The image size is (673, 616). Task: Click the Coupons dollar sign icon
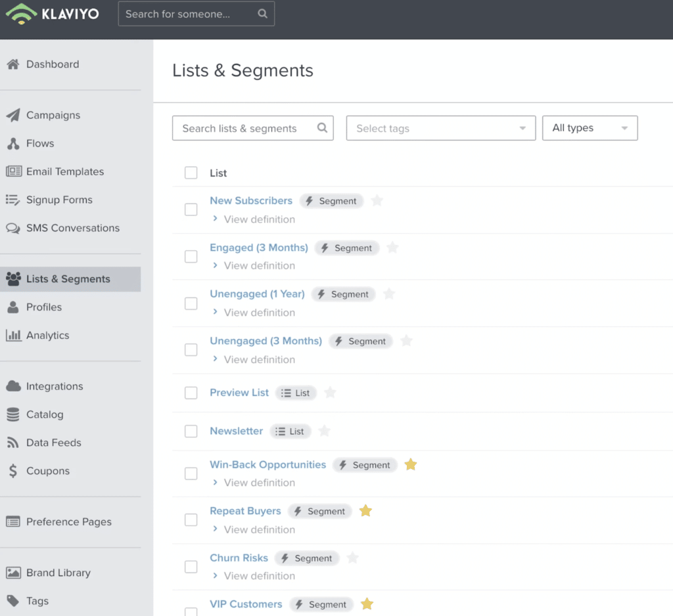pyautogui.click(x=12, y=471)
